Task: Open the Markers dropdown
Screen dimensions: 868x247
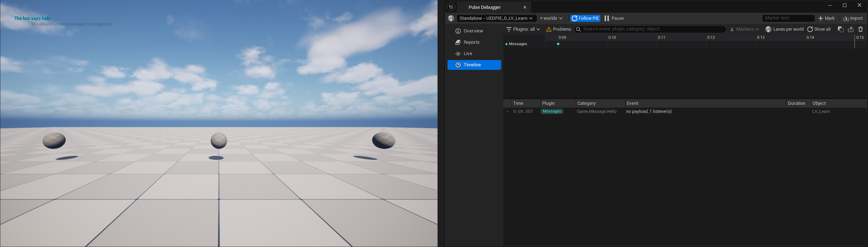Action: tap(744, 29)
